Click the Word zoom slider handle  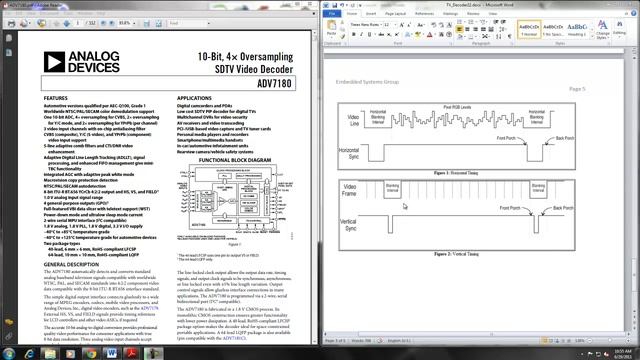(610, 340)
